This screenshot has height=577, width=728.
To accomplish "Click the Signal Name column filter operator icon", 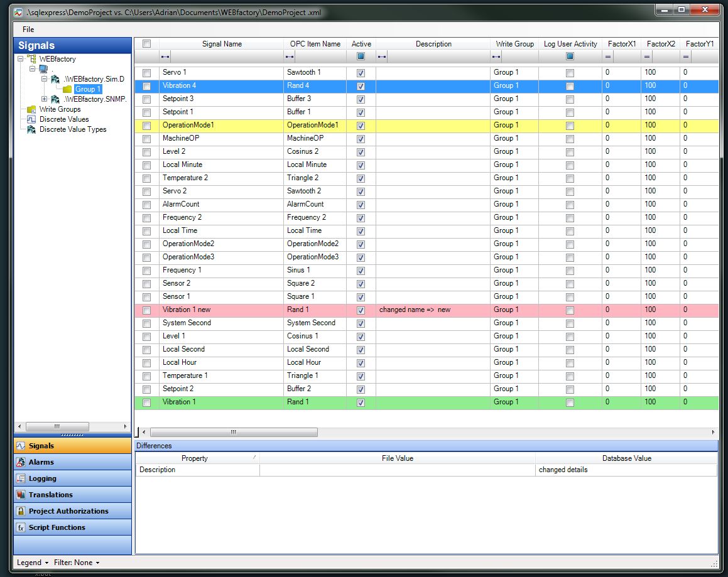I will pos(165,57).
